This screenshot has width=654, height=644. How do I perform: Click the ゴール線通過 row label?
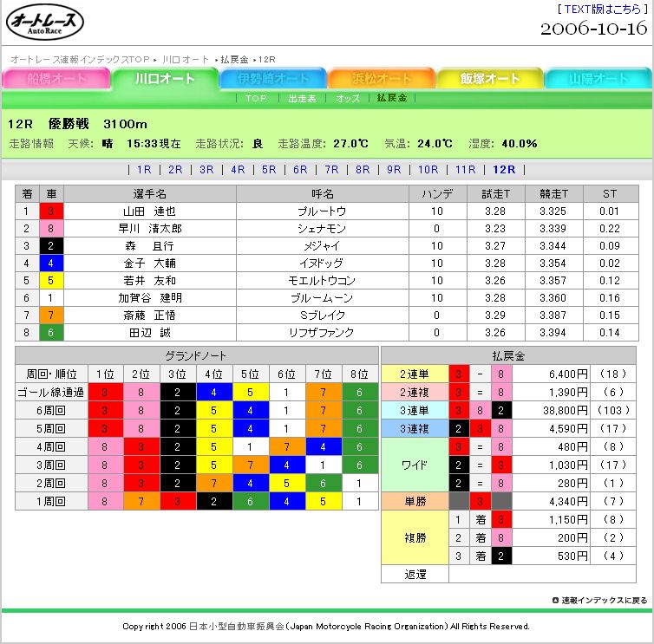tap(51, 393)
